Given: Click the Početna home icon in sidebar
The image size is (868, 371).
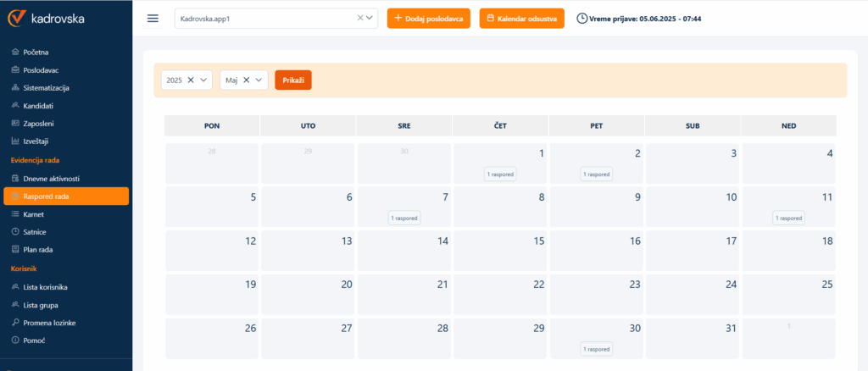Looking at the screenshot, I should (15, 53).
